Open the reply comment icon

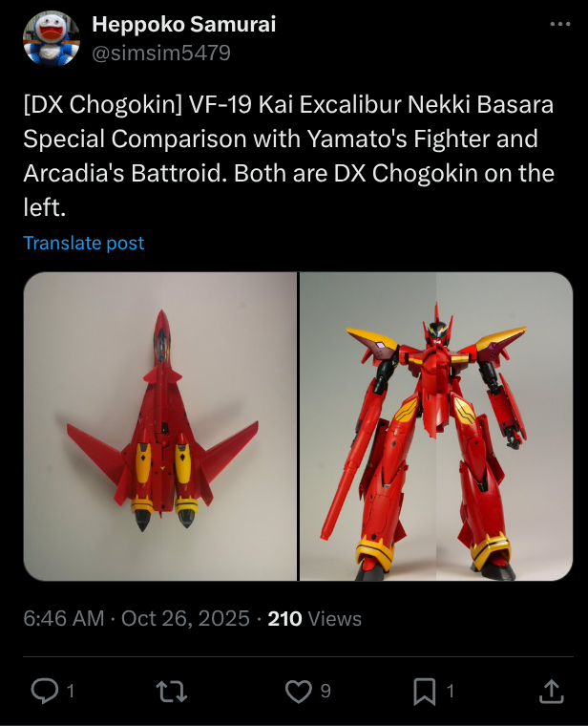coord(45,691)
